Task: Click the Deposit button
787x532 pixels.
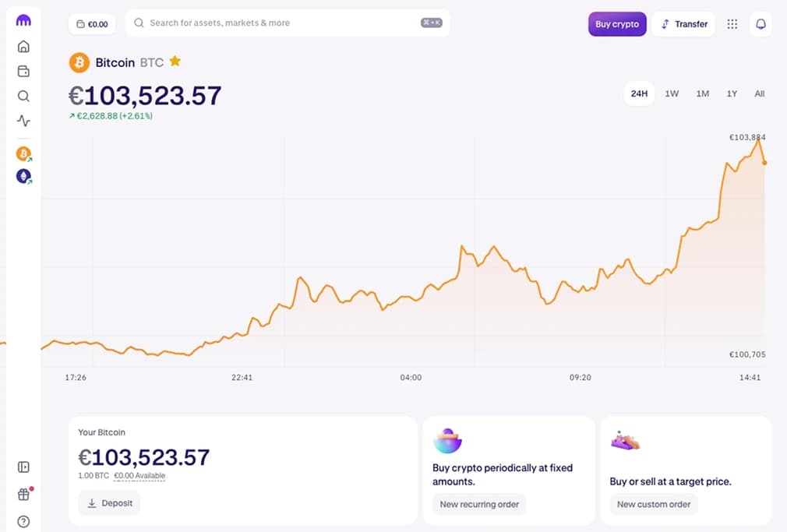Action: 110,503
